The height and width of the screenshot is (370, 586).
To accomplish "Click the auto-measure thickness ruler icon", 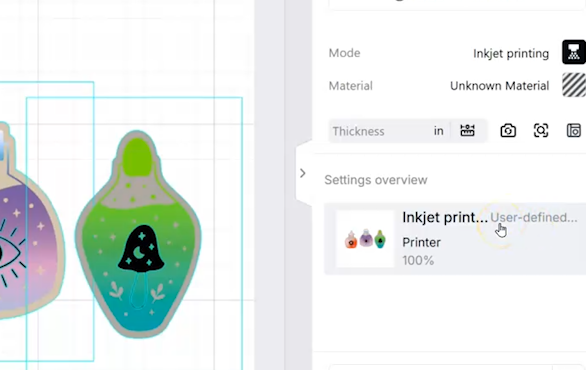I will (x=467, y=131).
